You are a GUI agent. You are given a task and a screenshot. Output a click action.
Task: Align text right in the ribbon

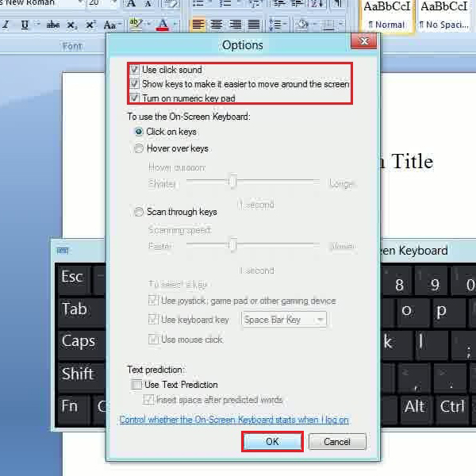point(236,25)
